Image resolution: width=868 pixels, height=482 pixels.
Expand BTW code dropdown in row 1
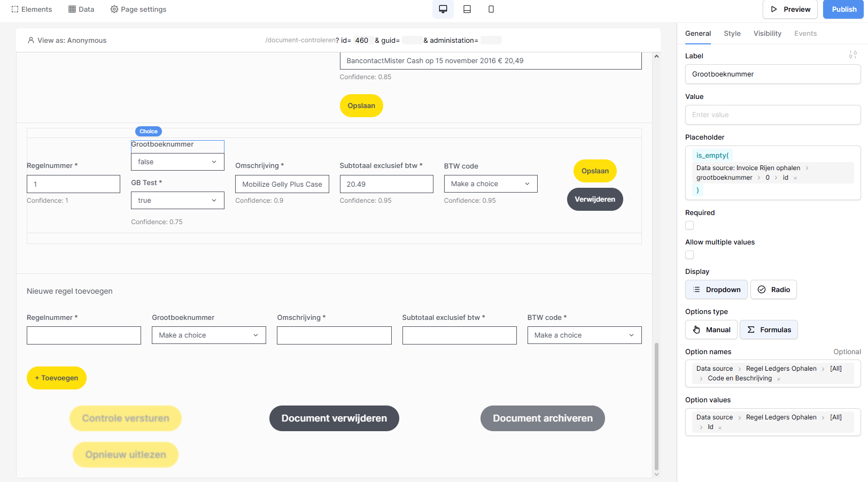(x=490, y=184)
